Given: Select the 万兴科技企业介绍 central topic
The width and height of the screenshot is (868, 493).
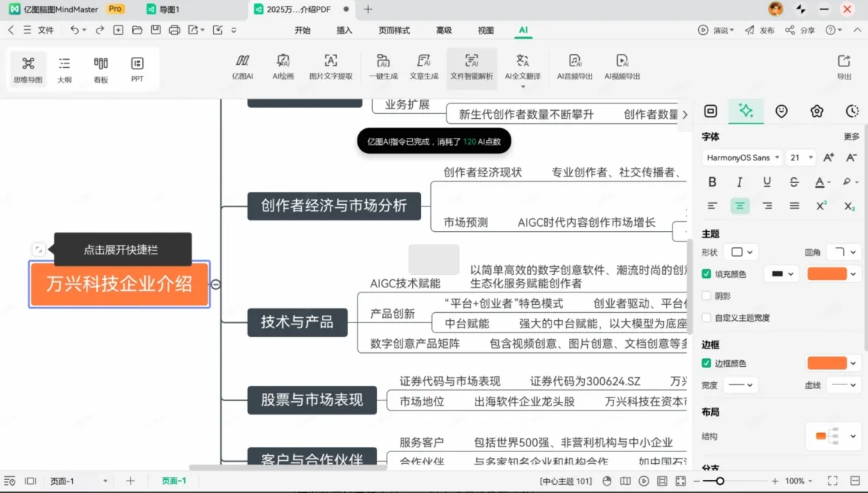Looking at the screenshot, I should pyautogui.click(x=119, y=284).
